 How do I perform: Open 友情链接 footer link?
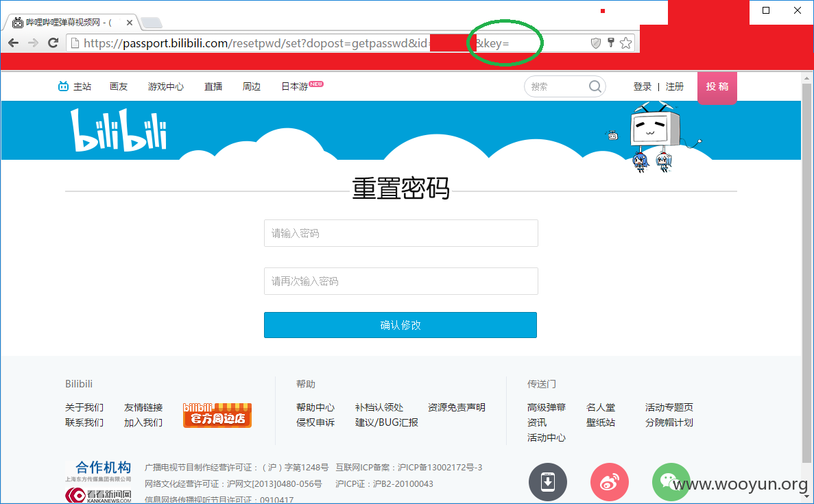pyautogui.click(x=143, y=407)
